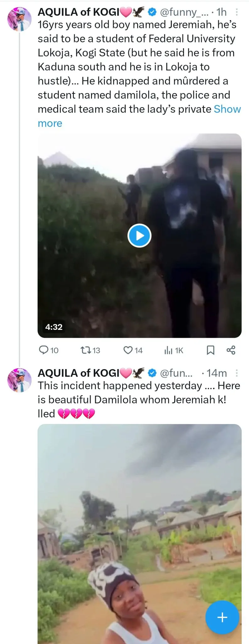Open more options on second post
The height and width of the screenshot is (644, 249).
pos(237,373)
